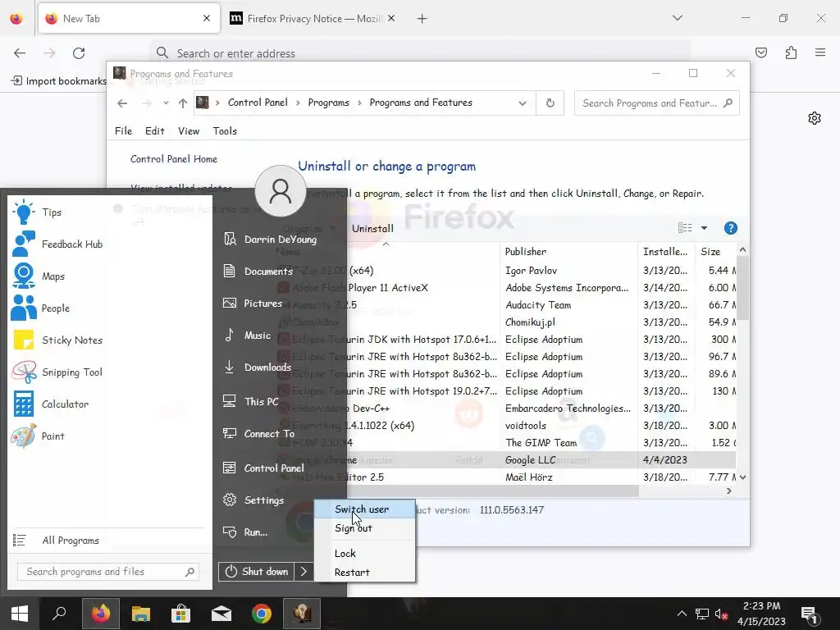Click the muted volume tray icon

pyautogui.click(x=721, y=614)
